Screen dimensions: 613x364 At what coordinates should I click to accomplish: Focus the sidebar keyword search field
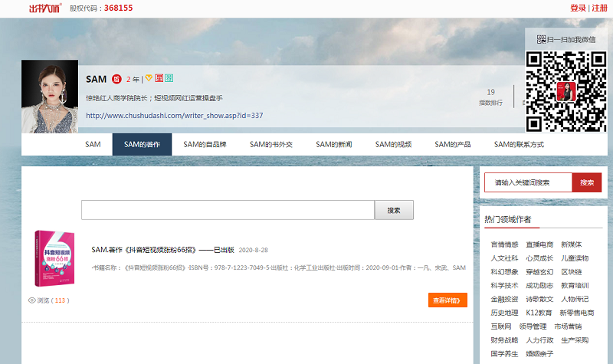click(x=528, y=182)
